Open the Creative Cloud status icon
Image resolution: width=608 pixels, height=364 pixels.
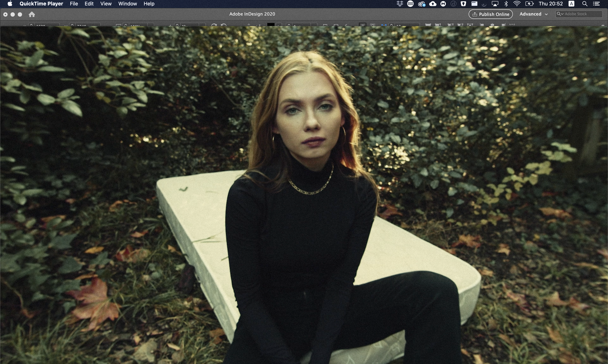click(x=422, y=4)
